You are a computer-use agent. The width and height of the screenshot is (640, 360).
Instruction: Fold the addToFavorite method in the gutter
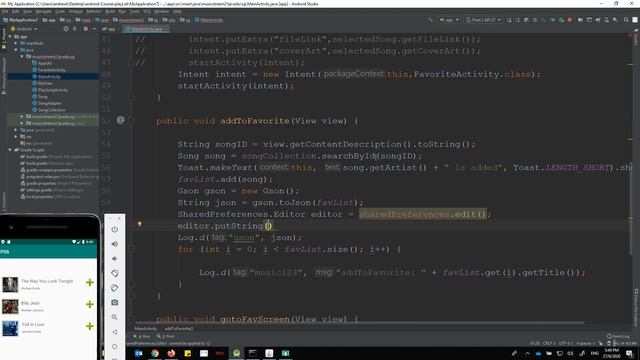(131, 121)
